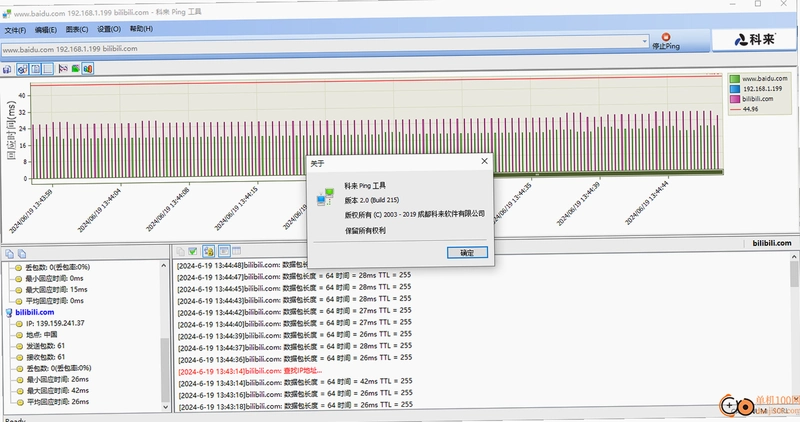This screenshot has width=800, height=422.
Task: Click the log line stamped 13:44:36
Action: 295,358
